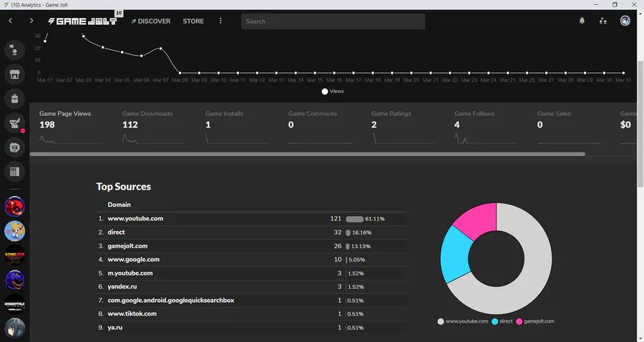Open the Sonic.EXE text community avatar
Screen dimensions: 644x342
(x=15, y=255)
